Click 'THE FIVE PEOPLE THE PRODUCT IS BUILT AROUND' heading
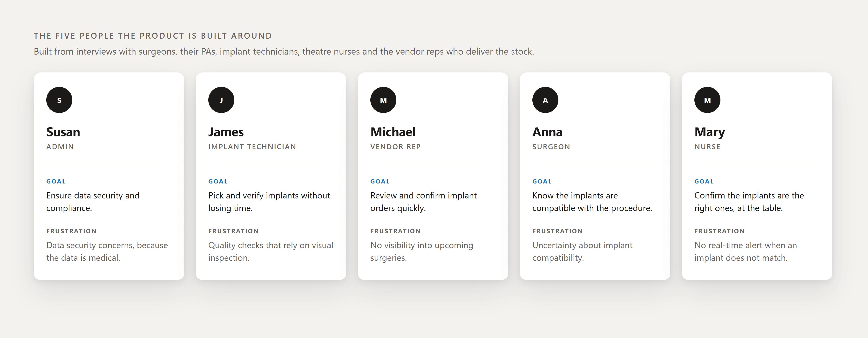Screen dimensions: 868x338 pyautogui.click(x=153, y=36)
